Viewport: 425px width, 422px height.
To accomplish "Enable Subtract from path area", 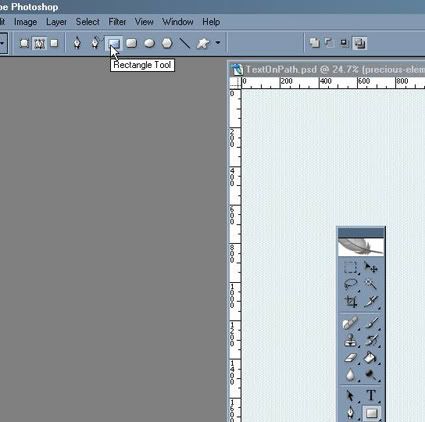I will (329, 43).
